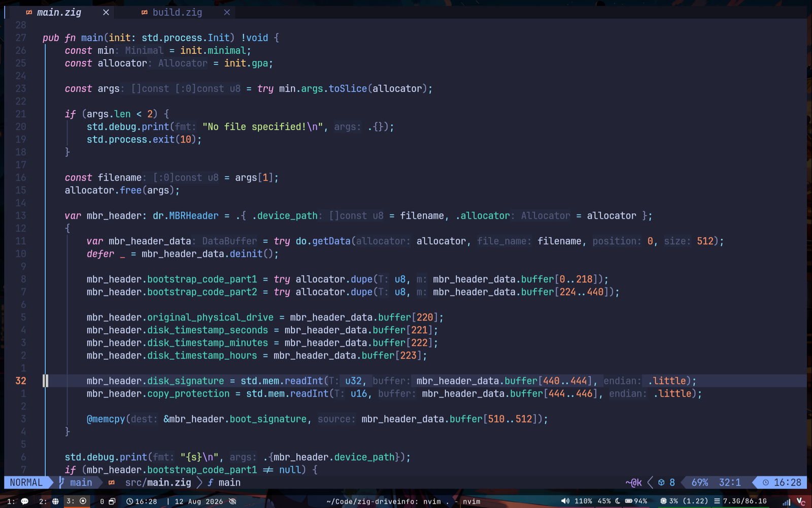Image resolution: width=812 pixels, height=508 pixels.
Task: Click on init.gpa expression
Action: (x=246, y=63)
